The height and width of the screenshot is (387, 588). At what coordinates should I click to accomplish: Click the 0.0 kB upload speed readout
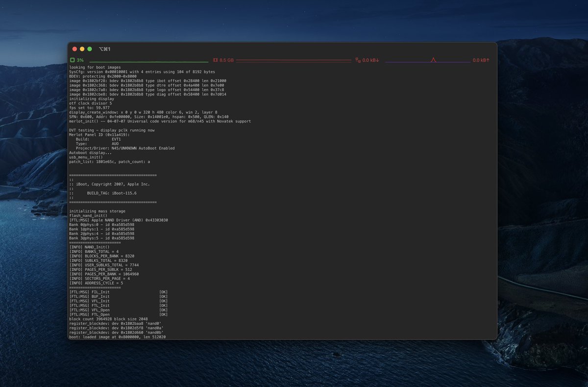481,60
